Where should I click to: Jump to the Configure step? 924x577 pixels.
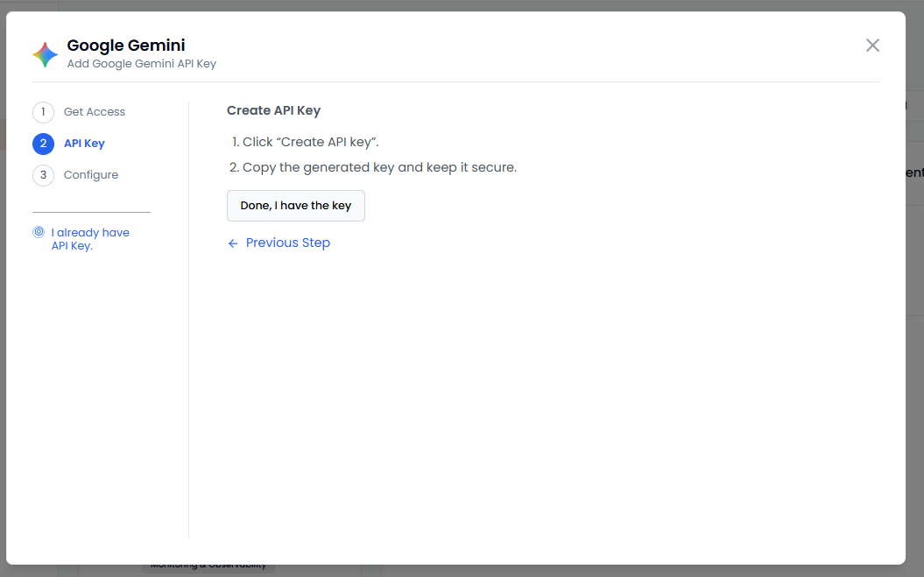pyautogui.click(x=91, y=175)
